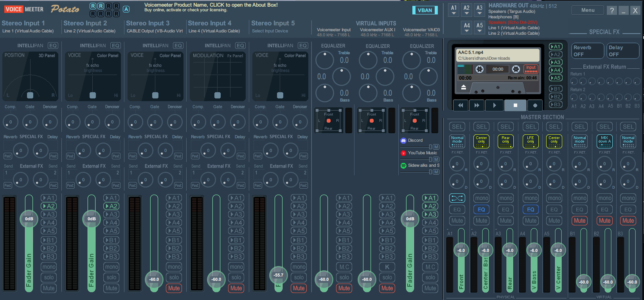Open the A4 hardware out dropdown

tap(467, 27)
